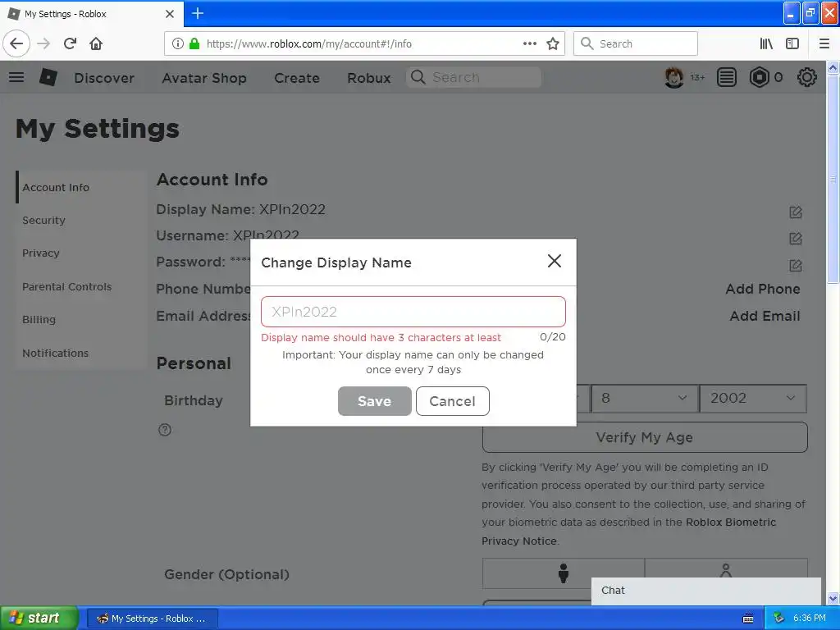Select the Privacy settings tab
Screen dimensions: 840x630
point(81,253)
